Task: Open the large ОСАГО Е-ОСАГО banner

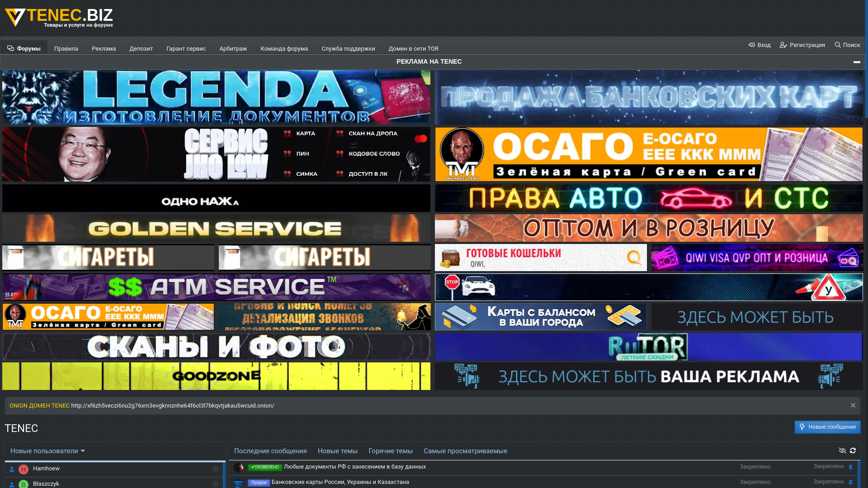Action: [649, 154]
